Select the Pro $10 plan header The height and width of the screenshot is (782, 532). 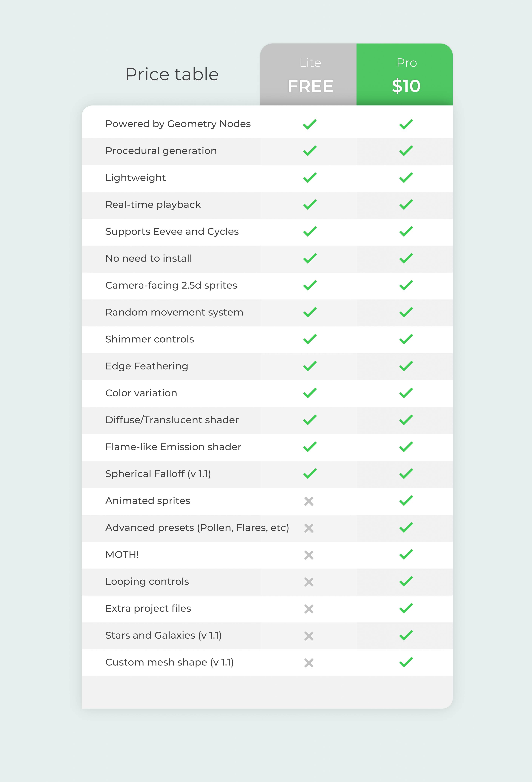click(406, 75)
